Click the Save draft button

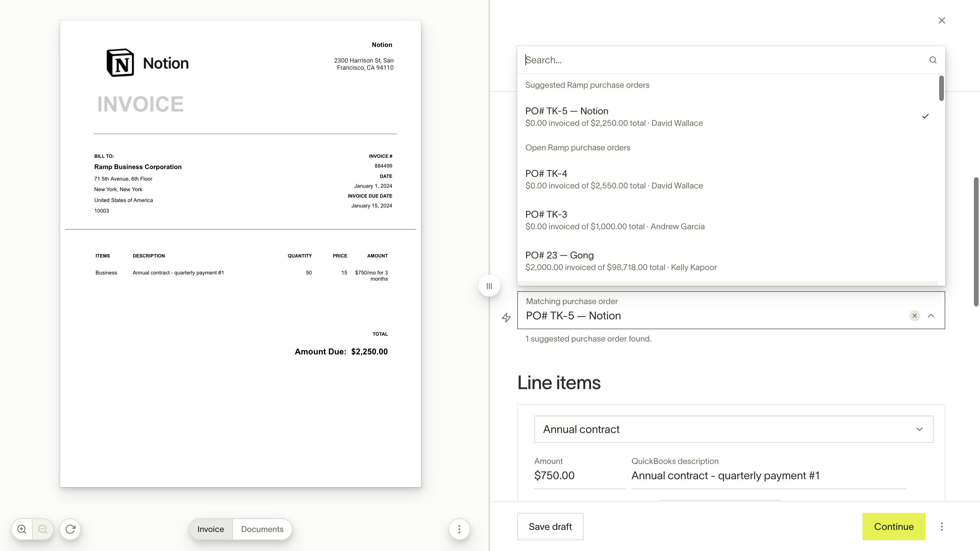point(550,527)
